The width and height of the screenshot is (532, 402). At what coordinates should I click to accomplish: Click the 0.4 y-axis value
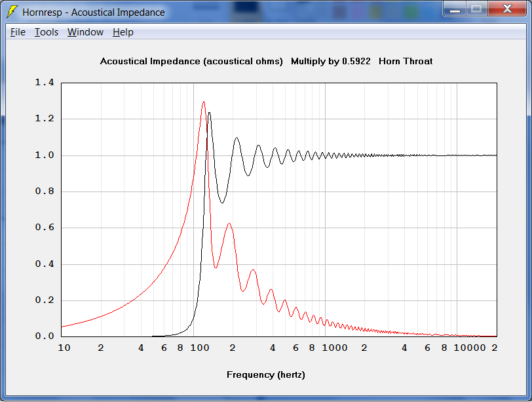[x=45, y=264]
